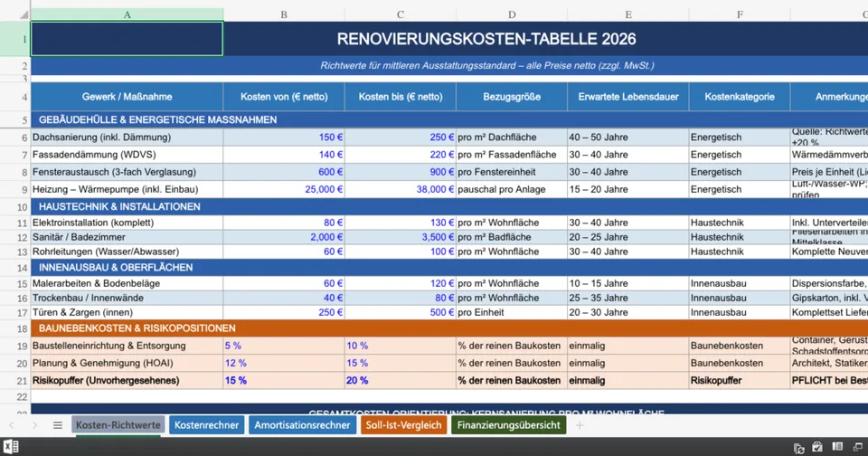This screenshot has width=868, height=456.
Task: Open the Soll-Ist-Vergleich sheet tab
Action: (x=403, y=425)
